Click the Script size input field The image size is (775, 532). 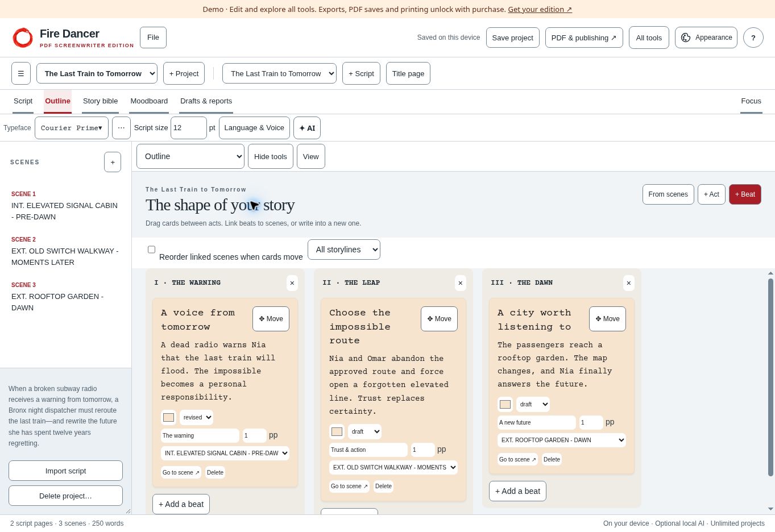pos(189,128)
